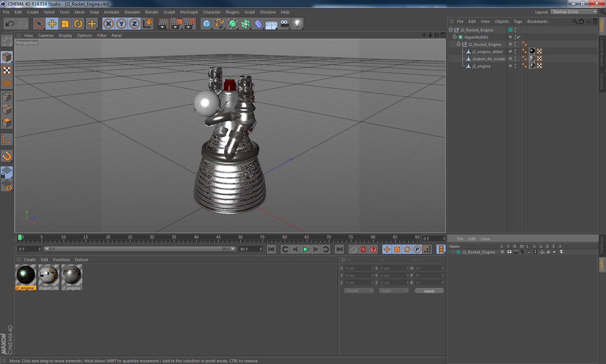Screen dimensions: 606x364
Task: Enable the Axis mode tool
Action: point(7,140)
